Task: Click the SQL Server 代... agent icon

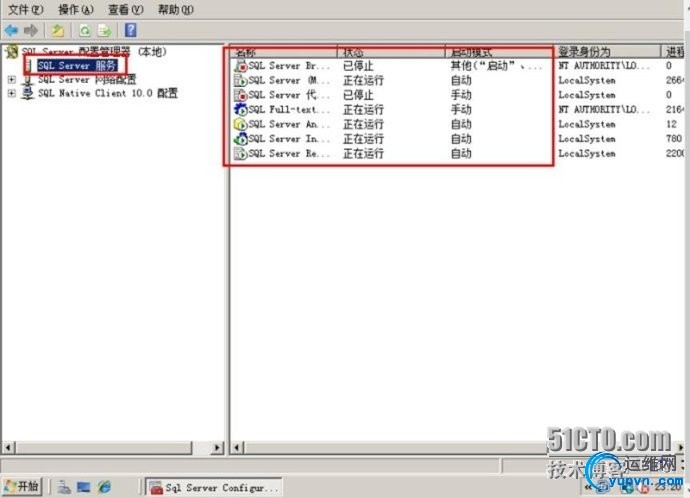Action: click(240, 95)
